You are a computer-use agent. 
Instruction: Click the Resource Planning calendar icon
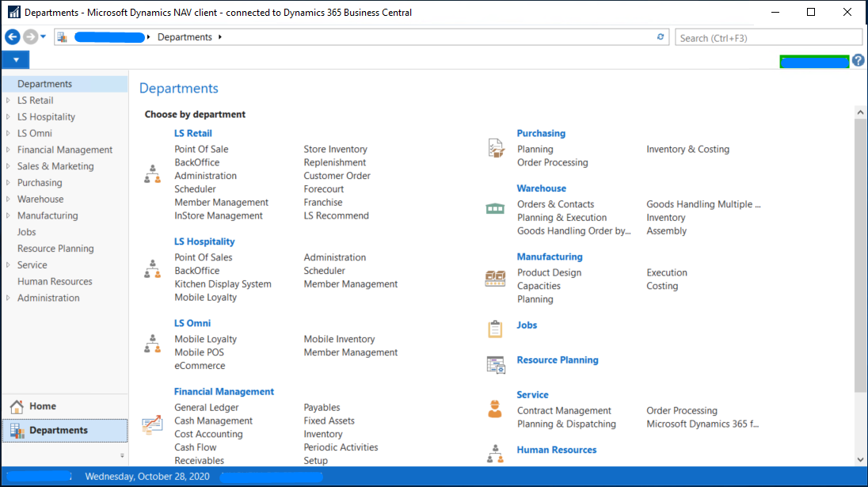[x=496, y=365]
